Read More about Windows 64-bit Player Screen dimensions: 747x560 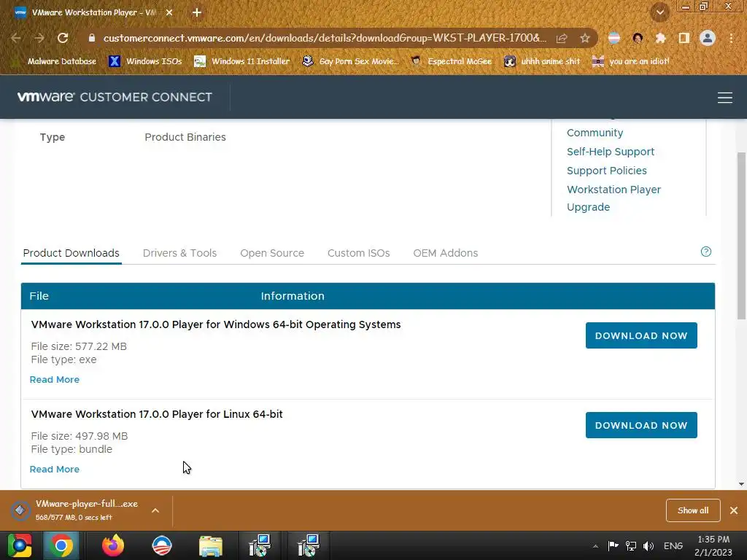[x=54, y=380]
